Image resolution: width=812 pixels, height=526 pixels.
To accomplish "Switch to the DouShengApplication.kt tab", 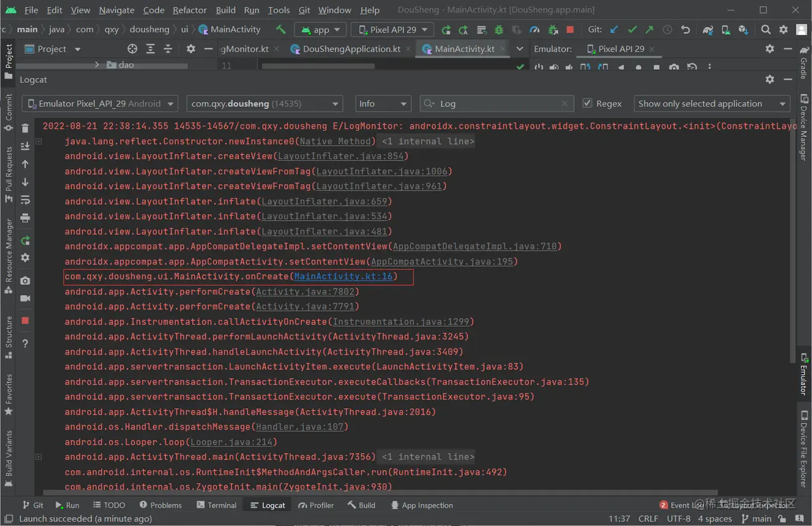I will coord(351,49).
